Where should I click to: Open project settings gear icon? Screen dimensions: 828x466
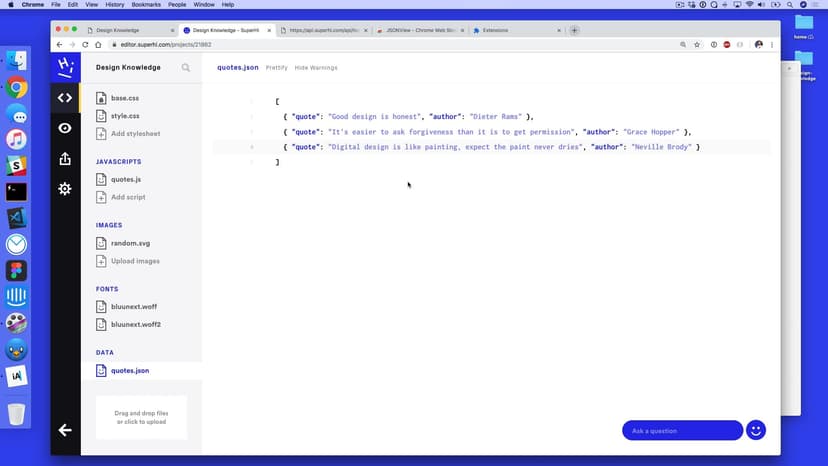pos(65,189)
